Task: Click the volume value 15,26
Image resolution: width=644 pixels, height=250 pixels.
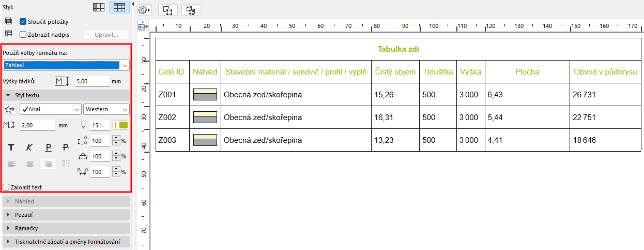Action: pyautogui.click(x=384, y=95)
